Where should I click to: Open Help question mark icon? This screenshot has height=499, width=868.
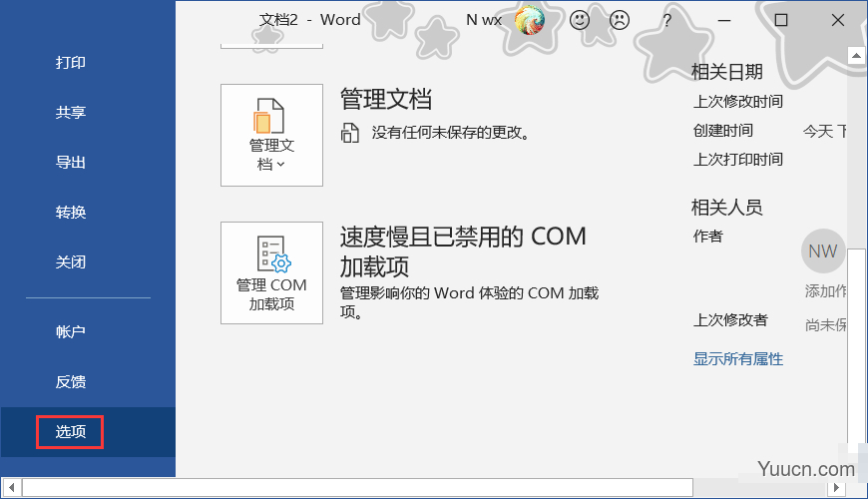point(667,21)
